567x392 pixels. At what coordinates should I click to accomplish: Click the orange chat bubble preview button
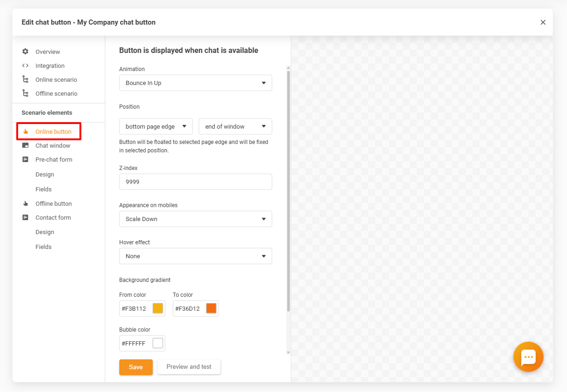pos(528,357)
